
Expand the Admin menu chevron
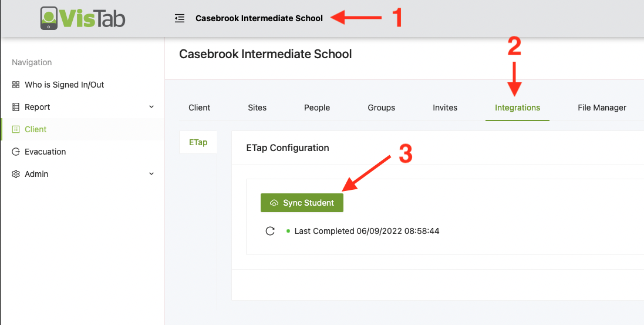point(151,174)
